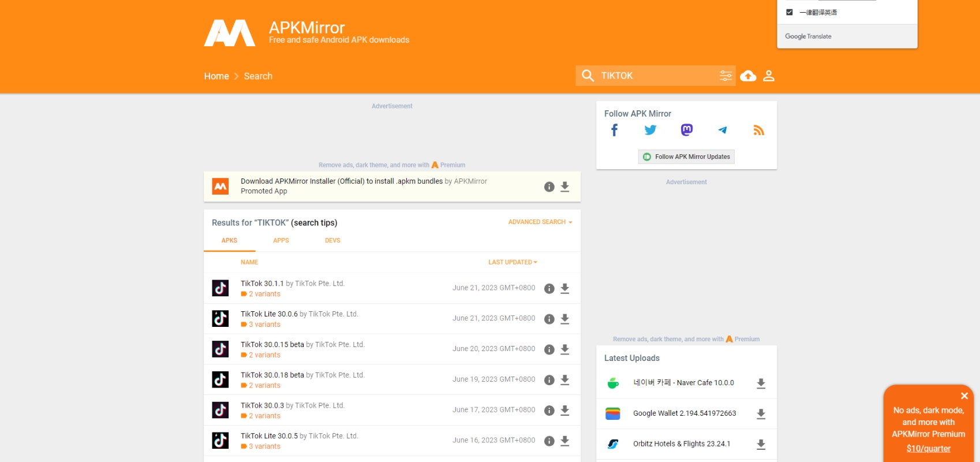Image resolution: width=980 pixels, height=462 pixels.
Task: Open the Telegram channel icon
Action: coord(723,130)
